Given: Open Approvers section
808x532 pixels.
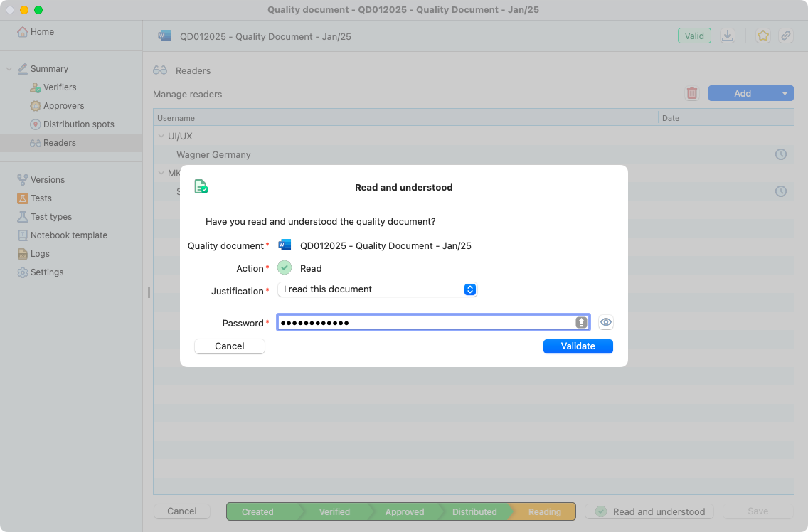Looking at the screenshot, I should (63, 106).
